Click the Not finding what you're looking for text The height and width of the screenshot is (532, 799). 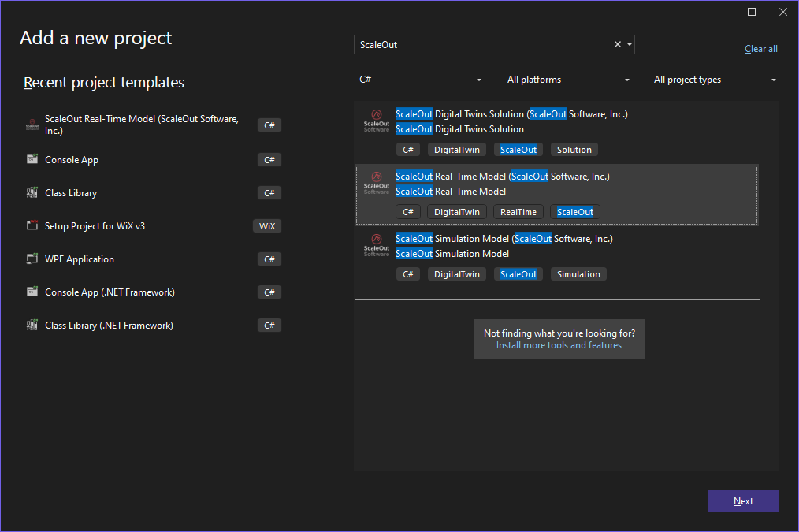559,333
